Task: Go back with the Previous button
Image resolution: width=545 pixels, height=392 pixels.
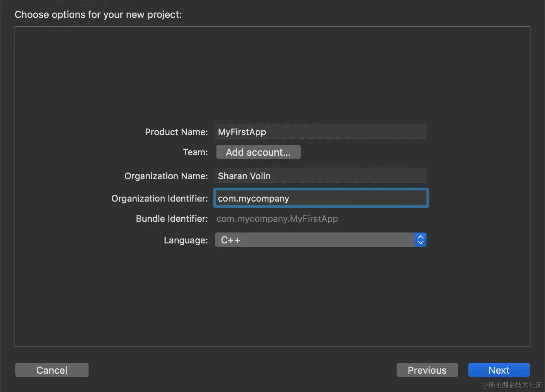Action: tap(427, 370)
